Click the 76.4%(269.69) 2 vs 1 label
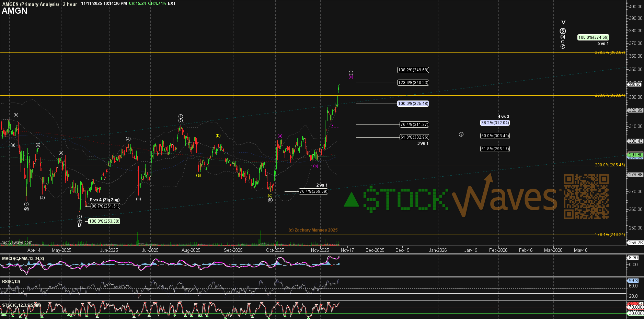The width and height of the screenshot is (644, 319). [x=313, y=191]
